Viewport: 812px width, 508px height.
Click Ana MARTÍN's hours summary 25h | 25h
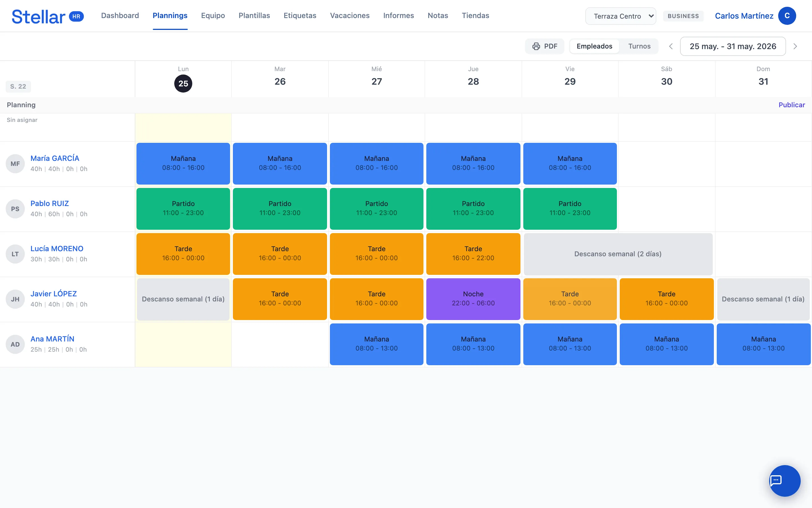pyautogui.click(x=58, y=349)
